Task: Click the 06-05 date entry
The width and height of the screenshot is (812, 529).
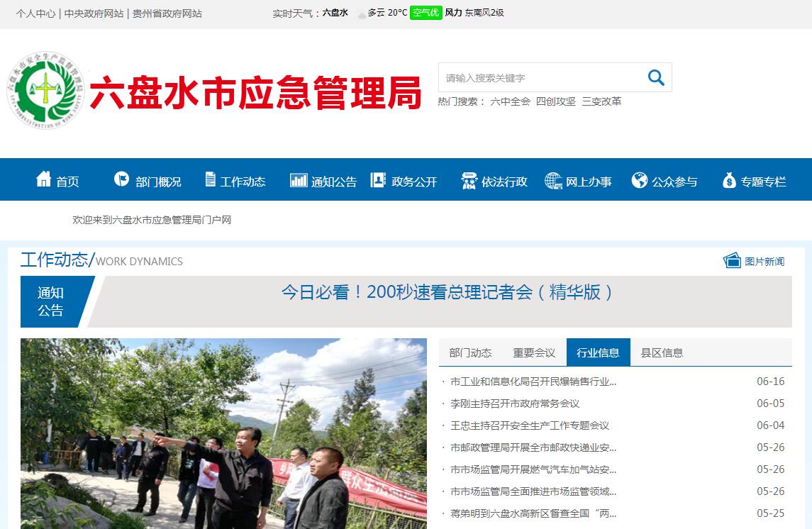Action: (771, 403)
